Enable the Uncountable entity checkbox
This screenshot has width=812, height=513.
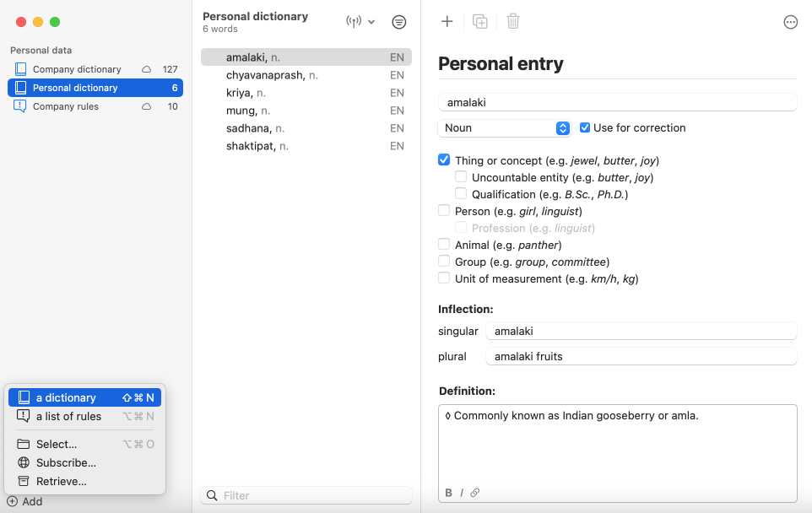coord(461,177)
